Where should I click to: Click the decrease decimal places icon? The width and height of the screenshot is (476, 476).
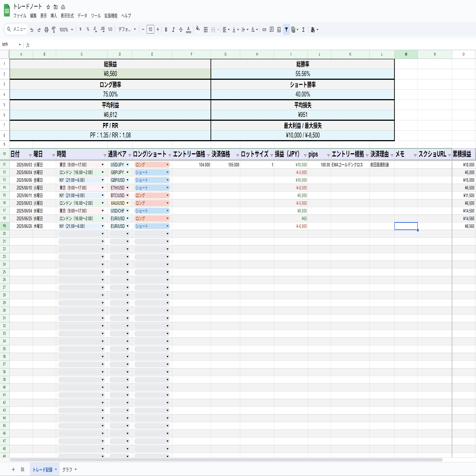(95, 30)
